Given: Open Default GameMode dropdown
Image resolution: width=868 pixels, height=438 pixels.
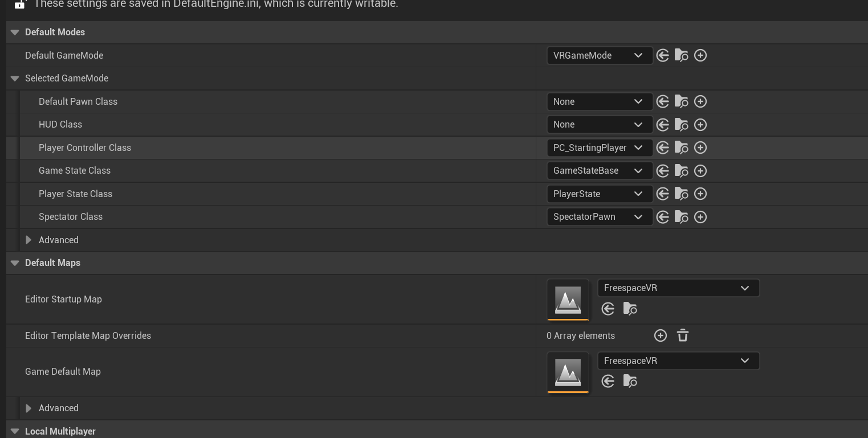Looking at the screenshot, I should click(599, 55).
